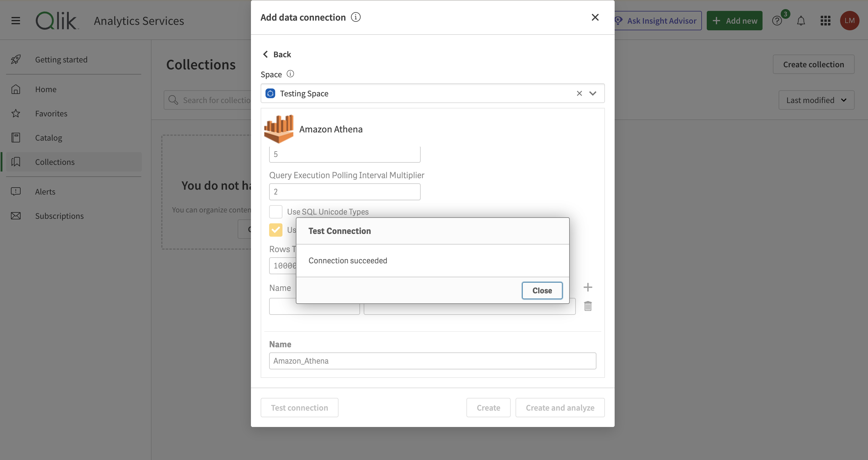The width and height of the screenshot is (868, 460).
Task: Toggle Use SQL Unicode Types checkbox
Action: tap(275, 212)
